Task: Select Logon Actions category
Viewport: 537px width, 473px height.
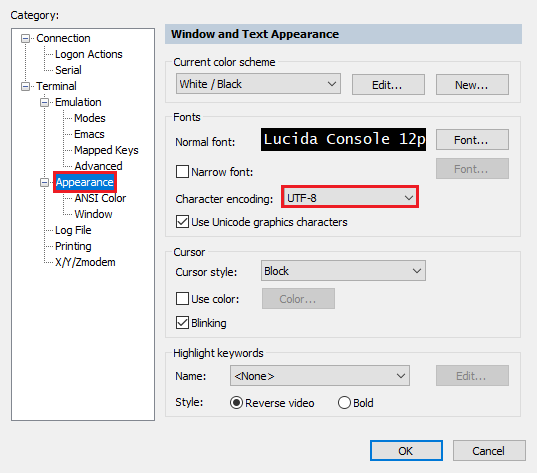Action: pos(88,54)
